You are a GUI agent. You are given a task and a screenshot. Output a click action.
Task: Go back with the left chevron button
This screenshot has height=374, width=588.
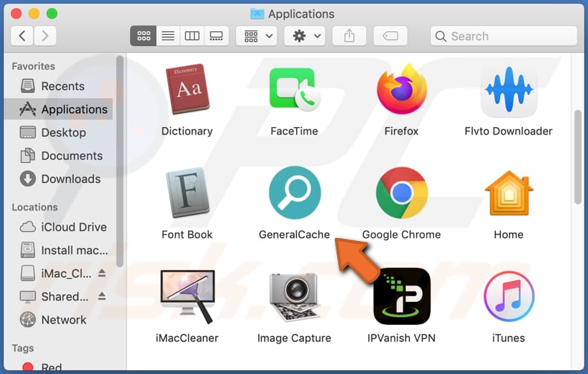point(22,36)
